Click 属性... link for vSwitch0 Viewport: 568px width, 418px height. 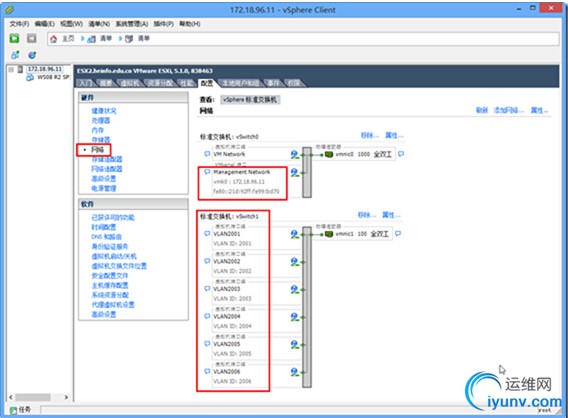pyautogui.click(x=394, y=135)
